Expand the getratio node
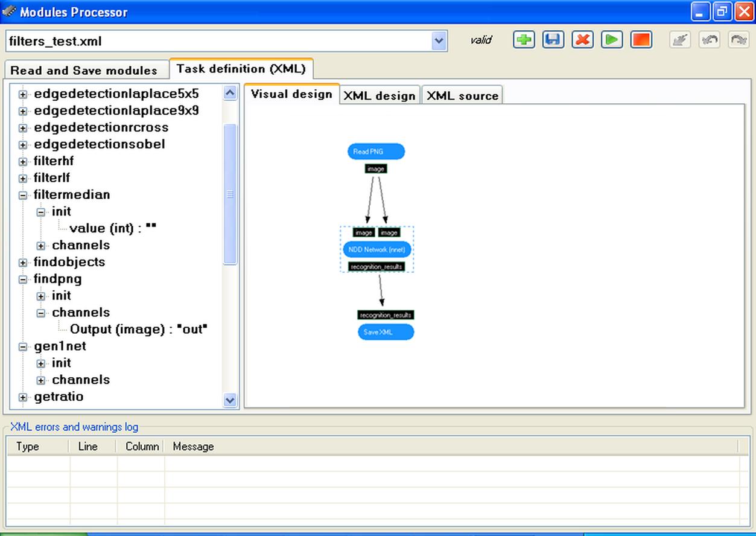 (23, 397)
